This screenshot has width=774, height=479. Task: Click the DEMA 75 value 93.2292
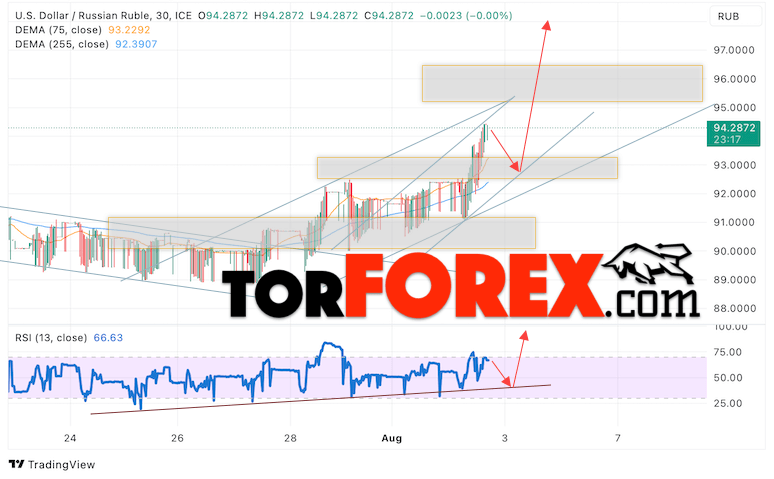pyautogui.click(x=129, y=30)
